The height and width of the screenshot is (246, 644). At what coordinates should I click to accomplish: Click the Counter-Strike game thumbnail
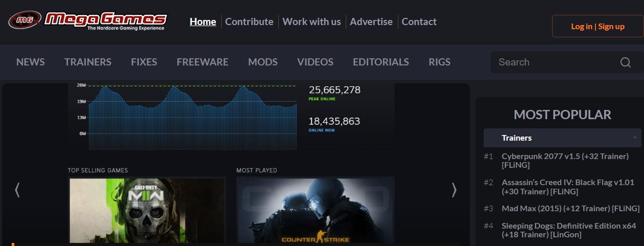point(315,210)
